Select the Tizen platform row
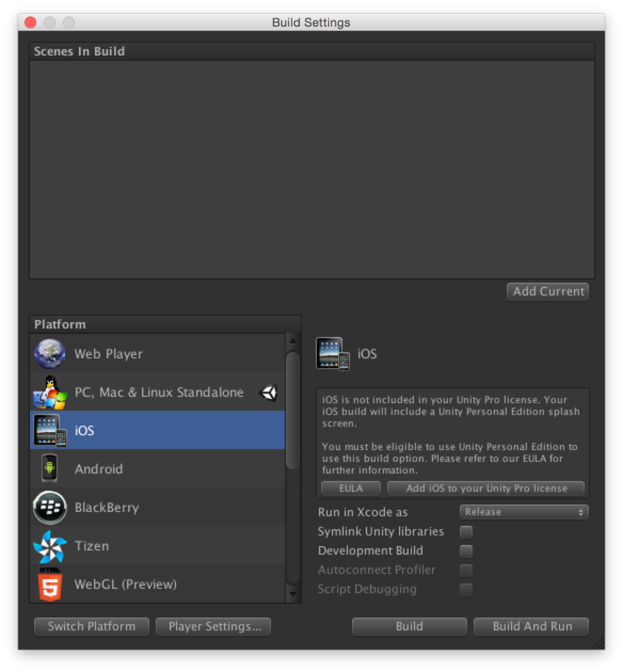 coord(158,545)
